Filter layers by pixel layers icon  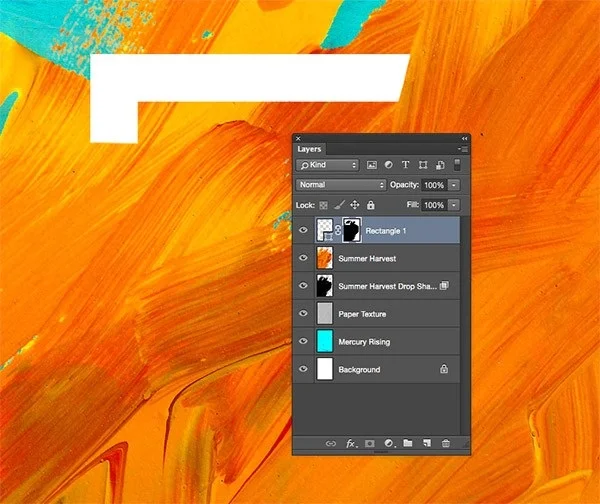pyautogui.click(x=372, y=165)
